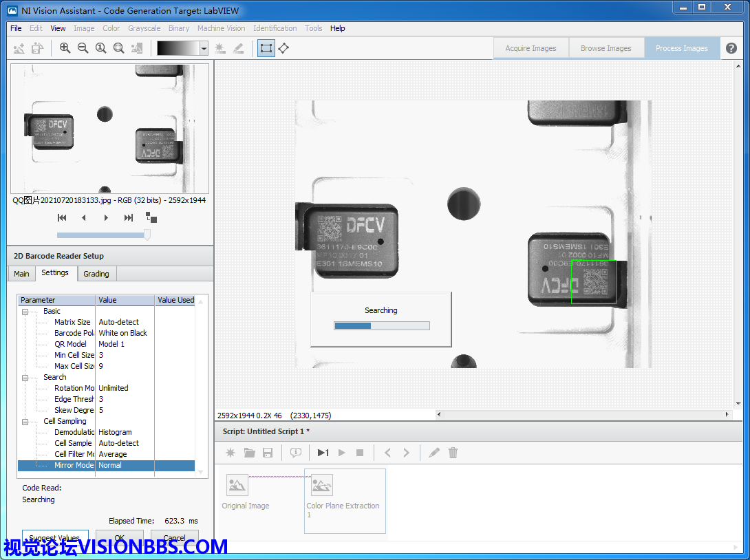Switch to the Grading tab
The width and height of the screenshot is (750, 560).
click(x=96, y=274)
